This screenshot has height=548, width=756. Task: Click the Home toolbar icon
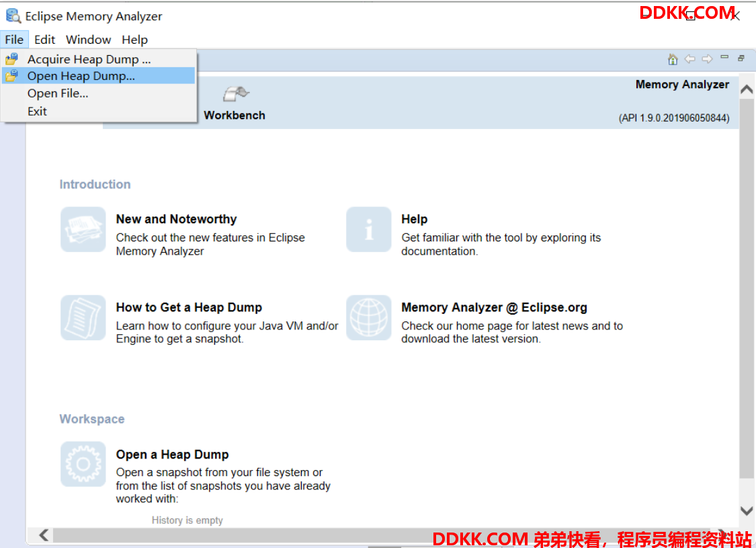(x=673, y=59)
